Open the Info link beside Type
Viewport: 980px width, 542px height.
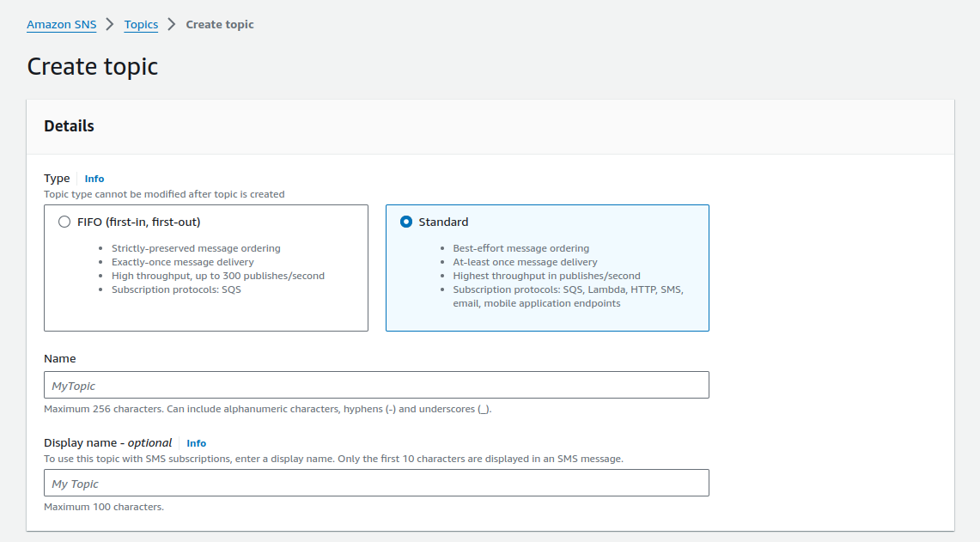pos(94,179)
